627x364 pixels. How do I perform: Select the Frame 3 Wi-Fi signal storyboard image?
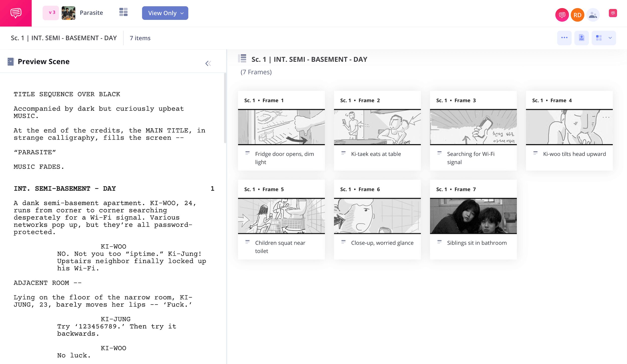(473, 127)
